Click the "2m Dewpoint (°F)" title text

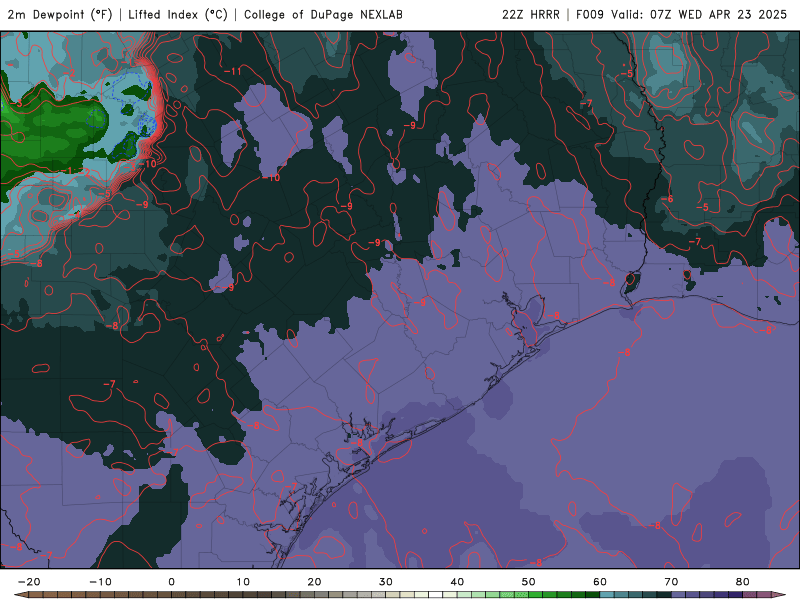[60, 15]
